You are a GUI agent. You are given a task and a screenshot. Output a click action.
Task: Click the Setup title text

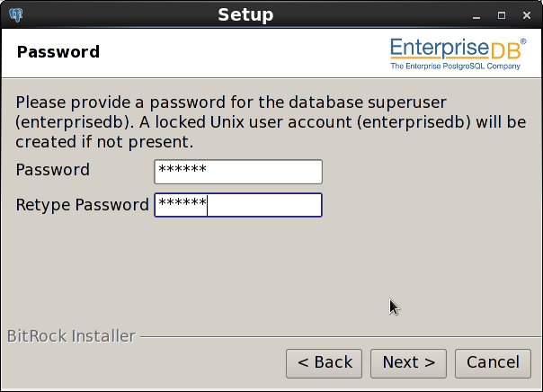tap(245, 15)
